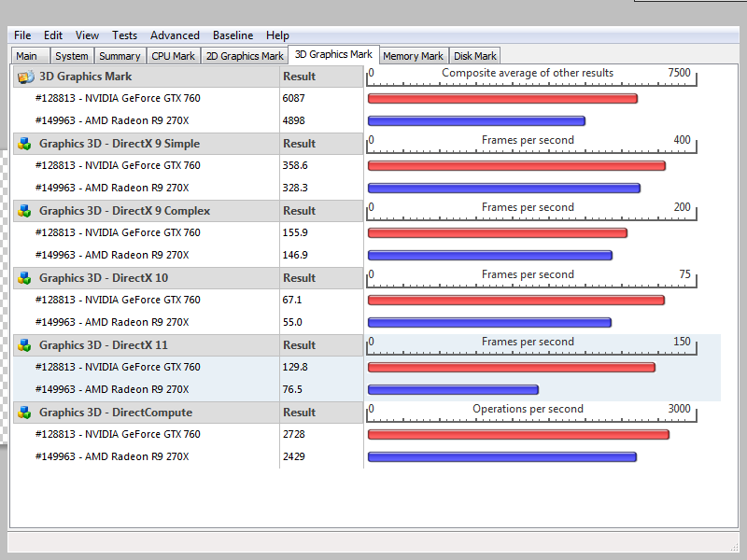The image size is (747, 560).
Task: Switch to the Disk Mark tab
Action: click(475, 56)
